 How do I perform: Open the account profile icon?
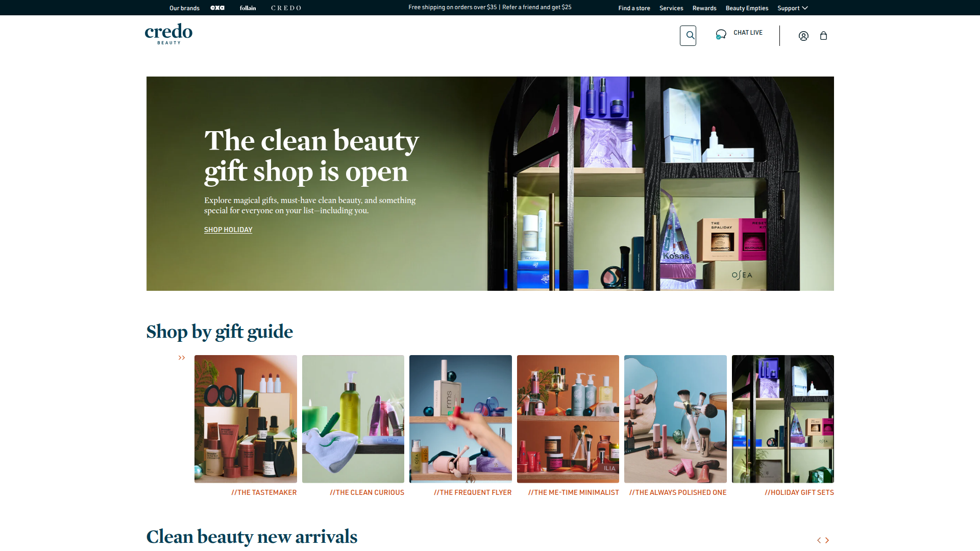pos(803,36)
